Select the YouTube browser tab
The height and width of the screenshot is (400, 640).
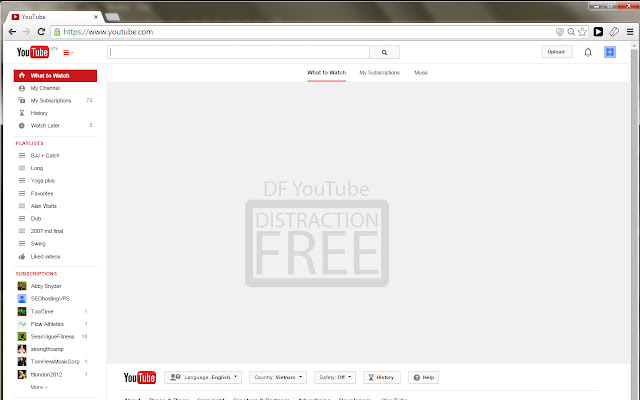[x=53, y=17]
